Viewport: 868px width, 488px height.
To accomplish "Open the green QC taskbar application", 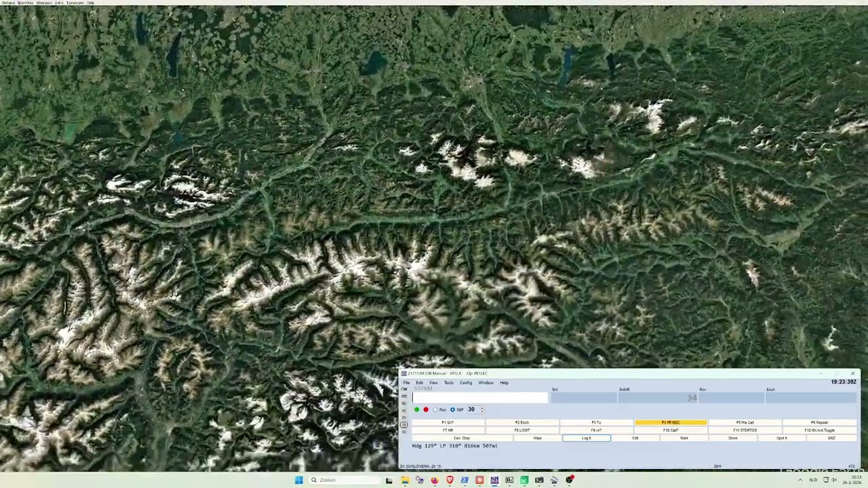I will click(x=524, y=480).
